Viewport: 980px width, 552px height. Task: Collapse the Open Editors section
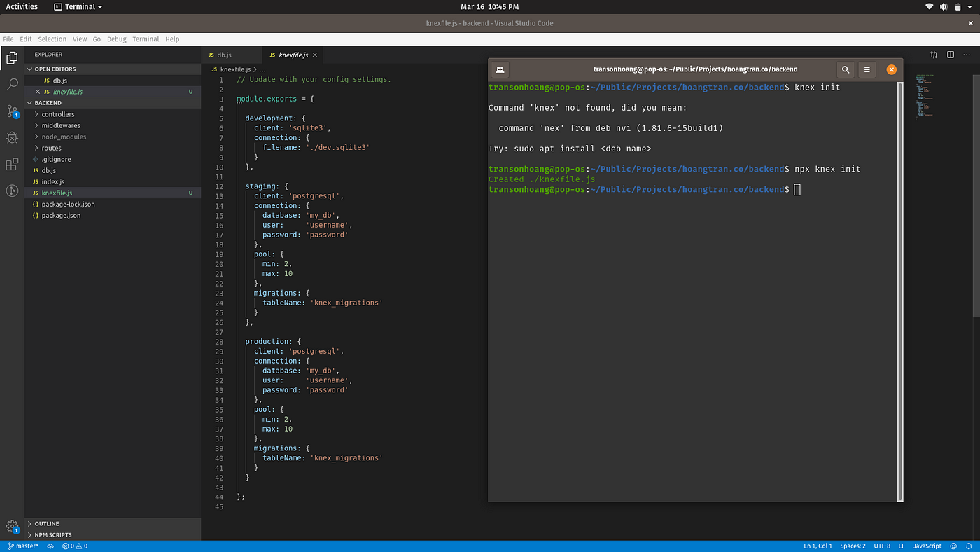[x=113, y=69]
